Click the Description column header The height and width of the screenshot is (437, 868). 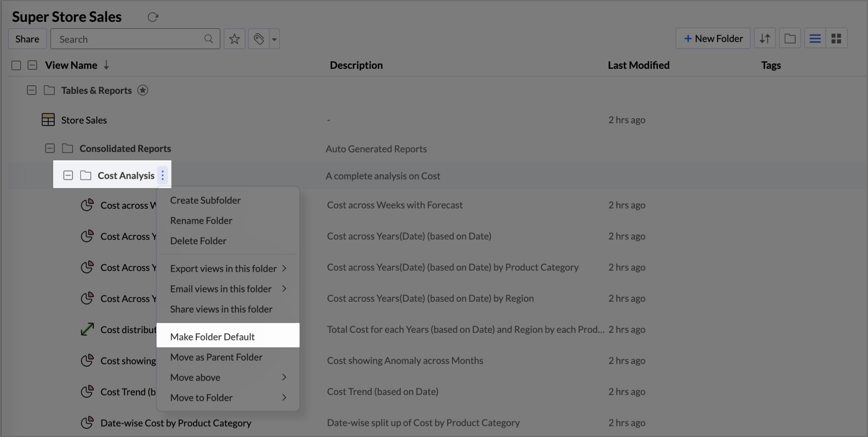point(356,65)
